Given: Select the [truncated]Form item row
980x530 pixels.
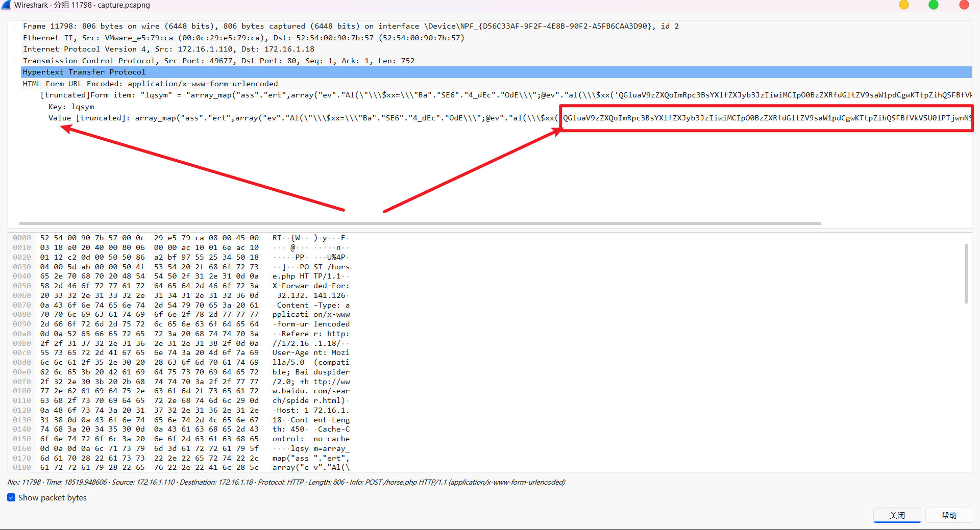Looking at the screenshot, I should 505,95.
